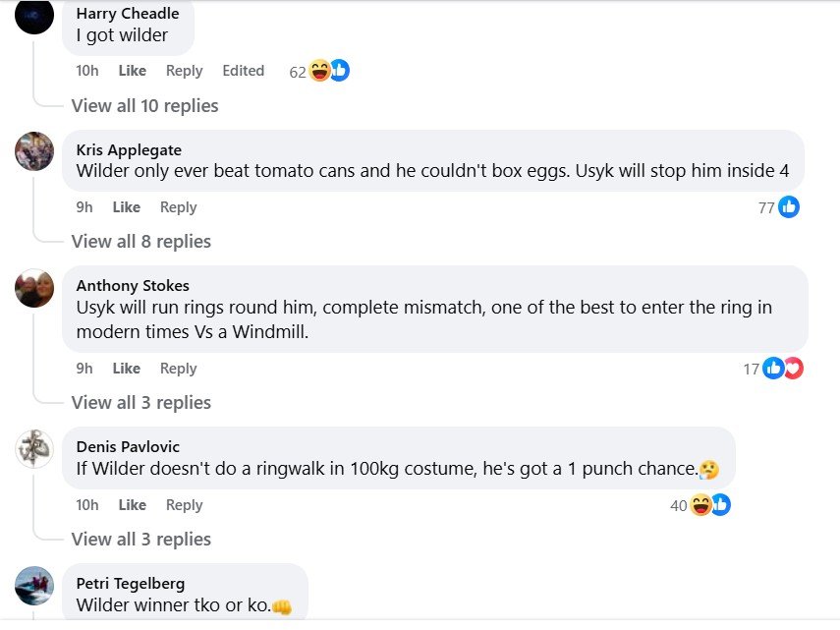Expand 3 replies under Anthony Stokes' comment
The height and width of the screenshot is (630, 840).
pyautogui.click(x=140, y=403)
